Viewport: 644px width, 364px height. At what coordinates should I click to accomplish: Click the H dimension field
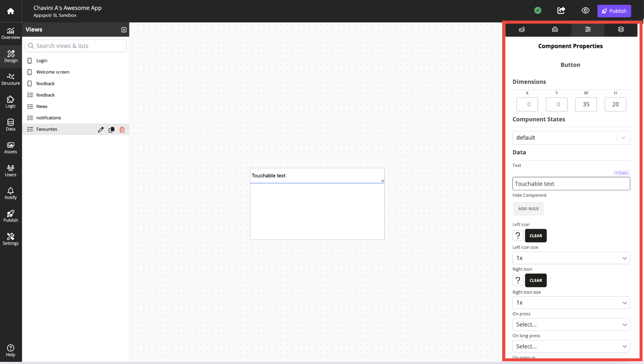point(616,104)
